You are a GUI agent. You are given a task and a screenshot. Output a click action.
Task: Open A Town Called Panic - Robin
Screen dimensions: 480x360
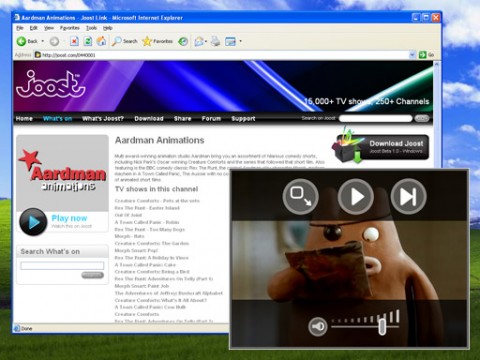147,222
